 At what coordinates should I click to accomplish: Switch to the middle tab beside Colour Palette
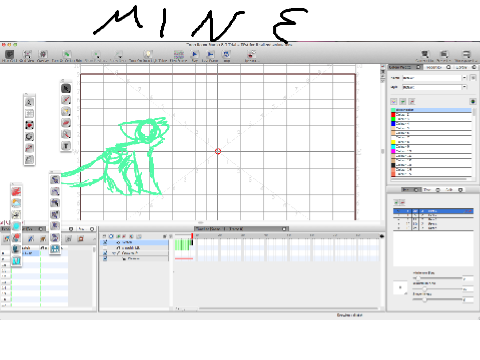tap(438, 67)
